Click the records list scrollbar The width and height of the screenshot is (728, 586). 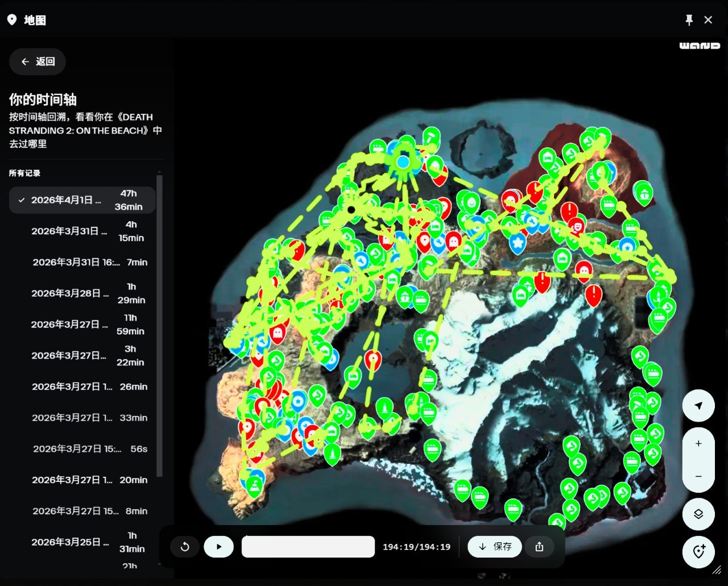(x=160, y=324)
